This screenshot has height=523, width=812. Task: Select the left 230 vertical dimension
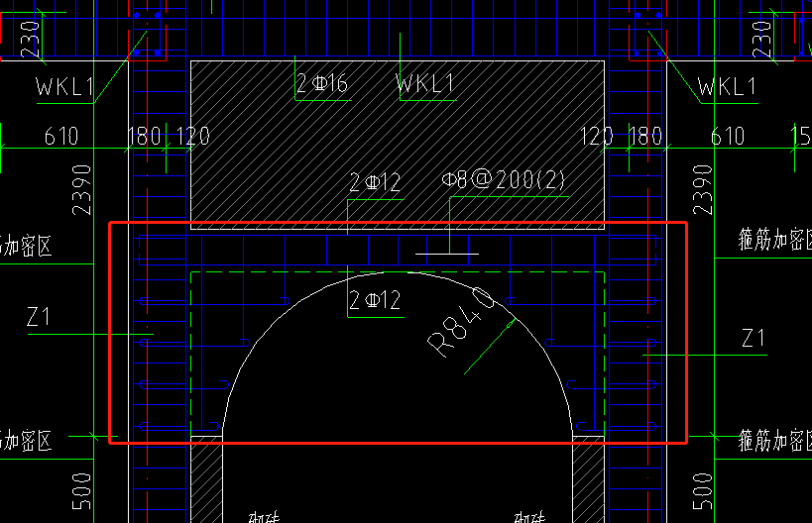[x=30, y=39]
